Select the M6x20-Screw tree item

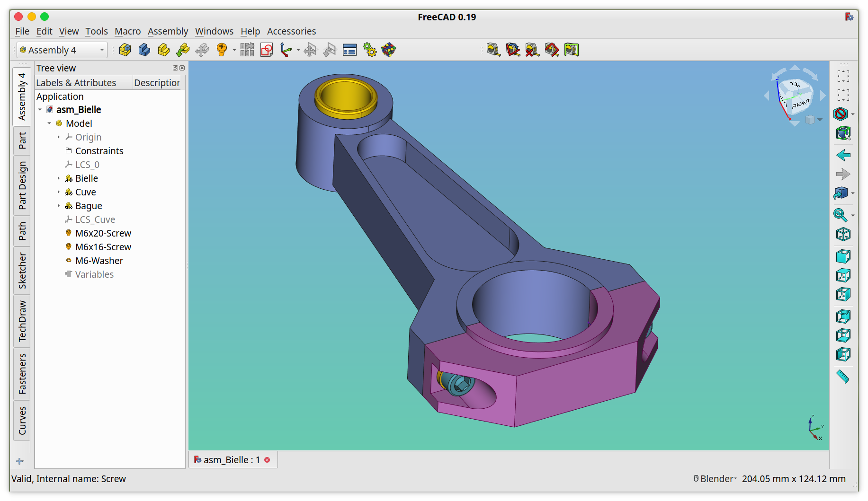tap(103, 233)
